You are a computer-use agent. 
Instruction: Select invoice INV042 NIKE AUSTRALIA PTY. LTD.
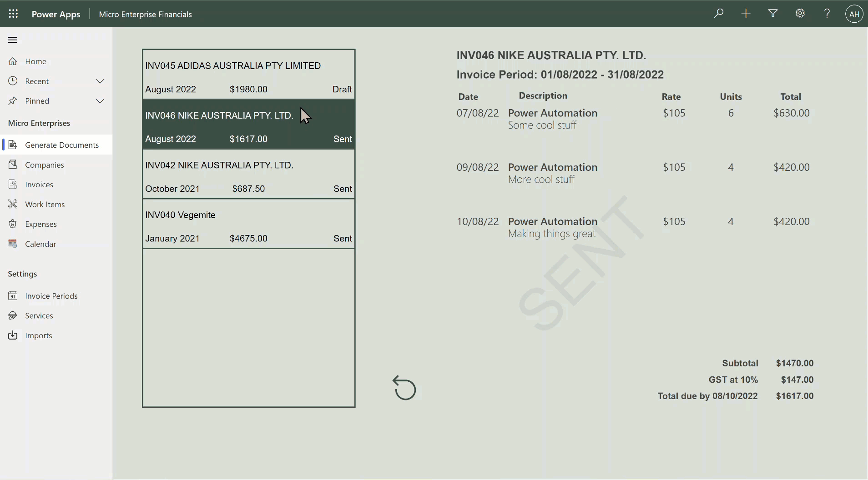[x=248, y=174]
